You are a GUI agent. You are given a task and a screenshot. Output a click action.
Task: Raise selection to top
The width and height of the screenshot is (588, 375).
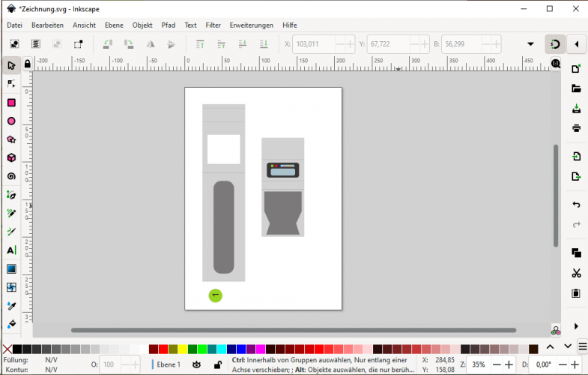(x=200, y=44)
